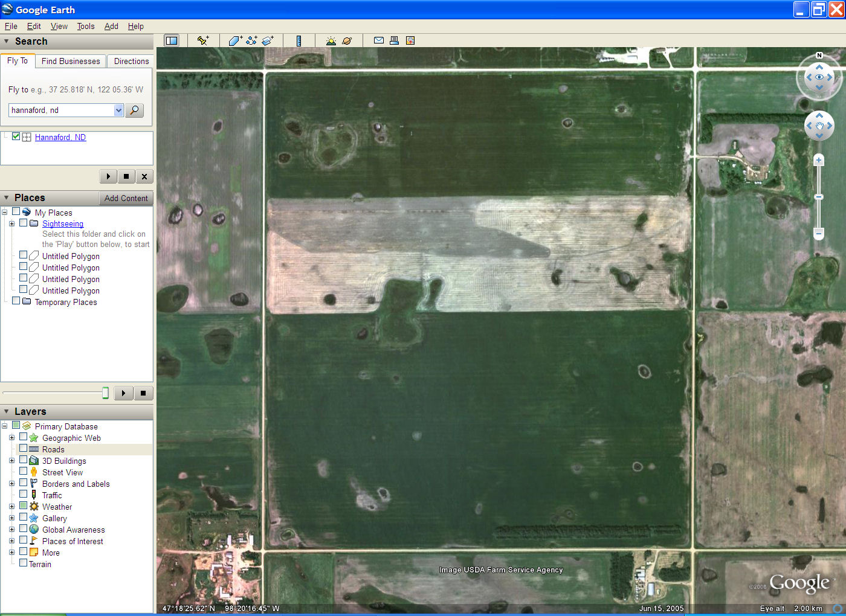
Task: Collapse the Search panel triangle
Action: 7,41
